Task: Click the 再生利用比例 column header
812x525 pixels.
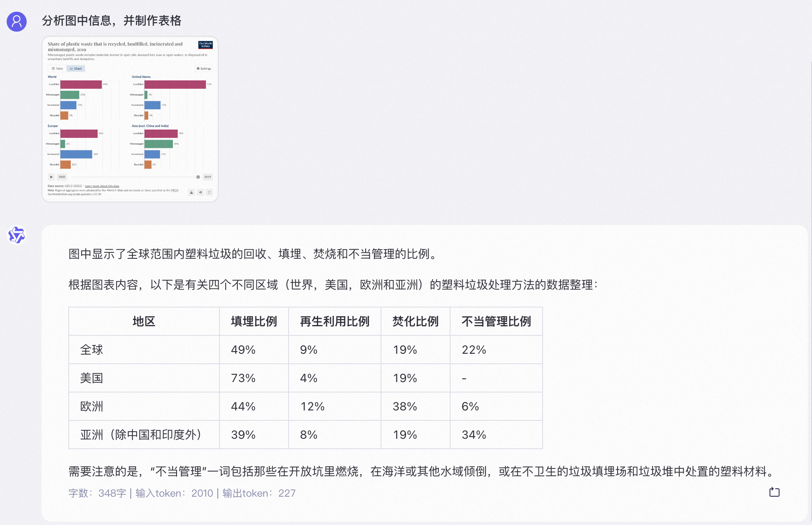Action: (334, 321)
